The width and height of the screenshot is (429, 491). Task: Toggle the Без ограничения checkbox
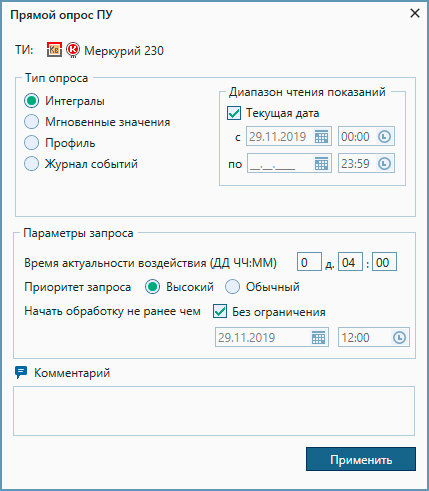220,311
